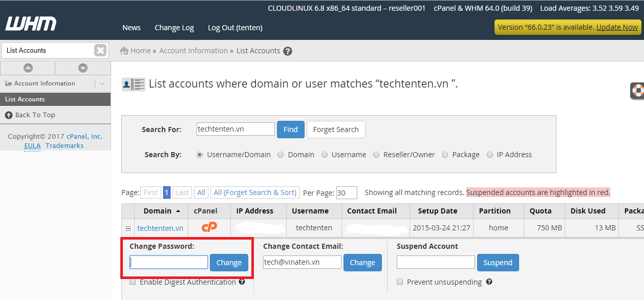
Task: Expand all menu sections with down arrow
Action: point(83,68)
